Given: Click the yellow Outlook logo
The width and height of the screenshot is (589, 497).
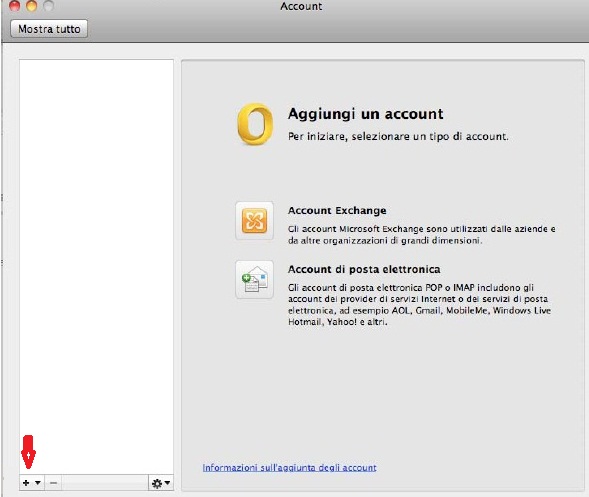Looking at the screenshot, I should pos(255,124).
